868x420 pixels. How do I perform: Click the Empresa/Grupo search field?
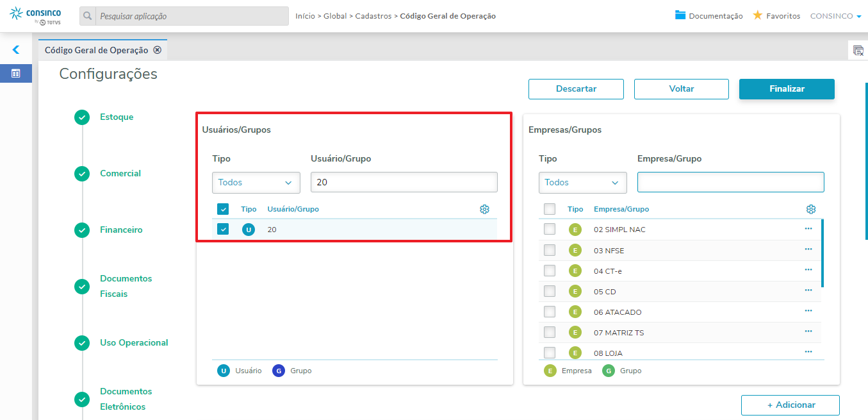(731, 182)
